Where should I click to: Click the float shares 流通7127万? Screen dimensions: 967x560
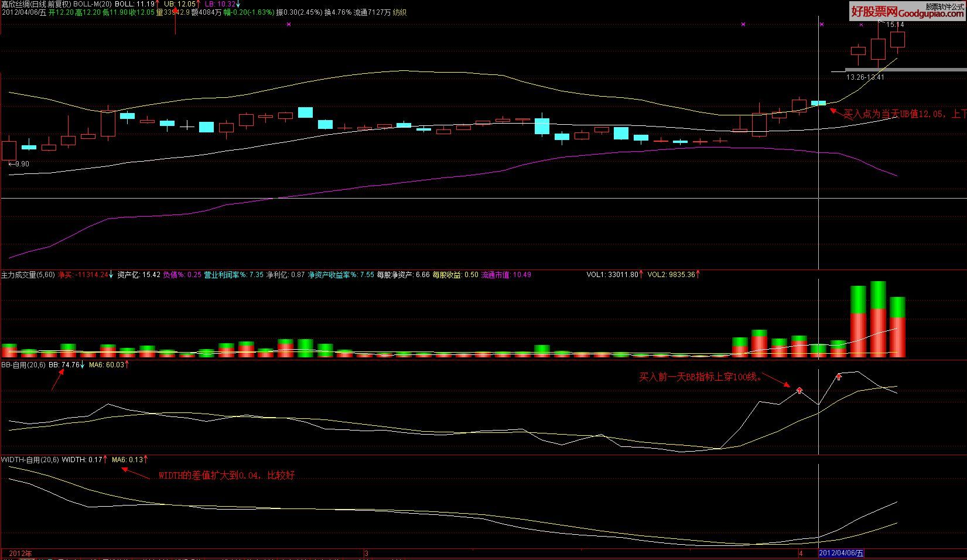(x=373, y=12)
